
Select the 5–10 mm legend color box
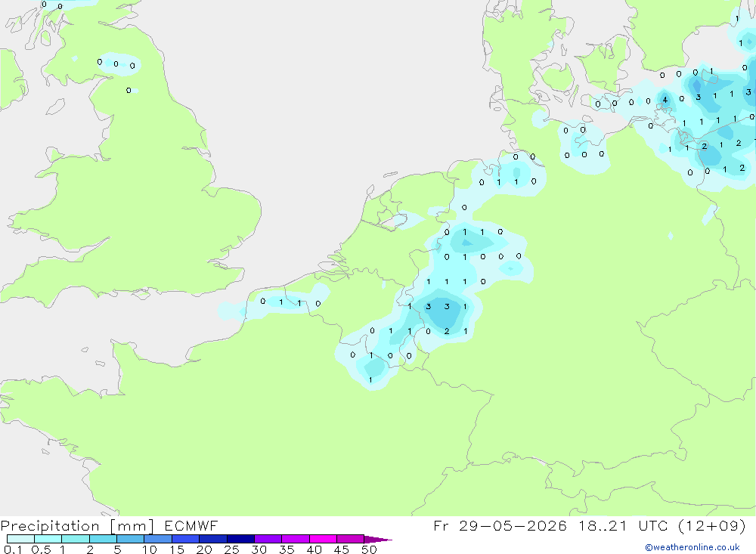click(130, 539)
